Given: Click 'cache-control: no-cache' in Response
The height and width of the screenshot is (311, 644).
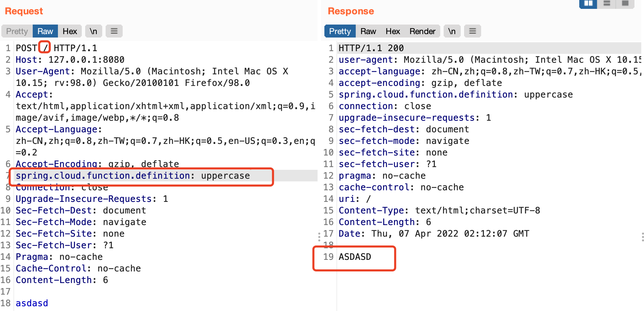Looking at the screenshot, I should (x=401, y=187).
